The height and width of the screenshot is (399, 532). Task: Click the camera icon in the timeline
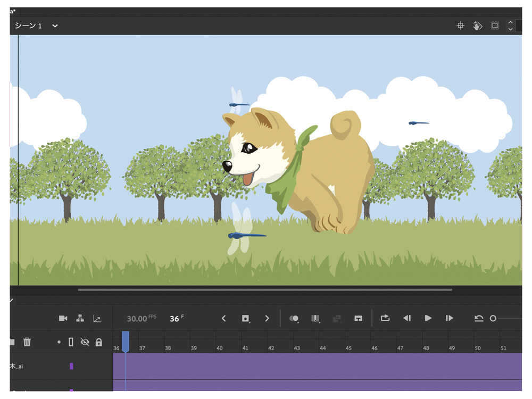point(63,318)
